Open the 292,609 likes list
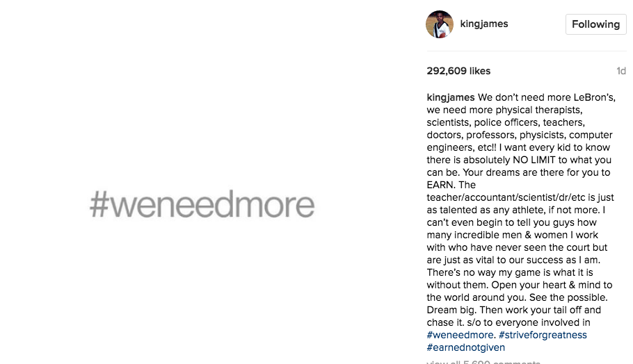 458,71
